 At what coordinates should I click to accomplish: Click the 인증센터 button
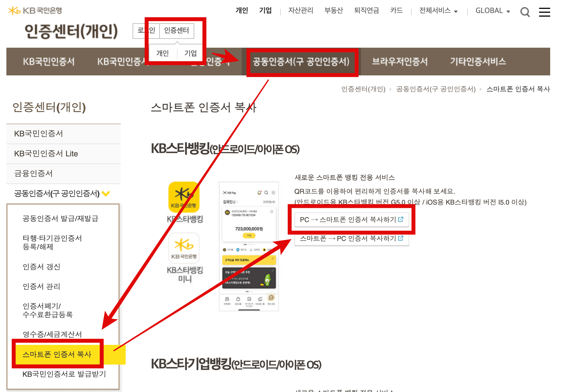coord(177,30)
